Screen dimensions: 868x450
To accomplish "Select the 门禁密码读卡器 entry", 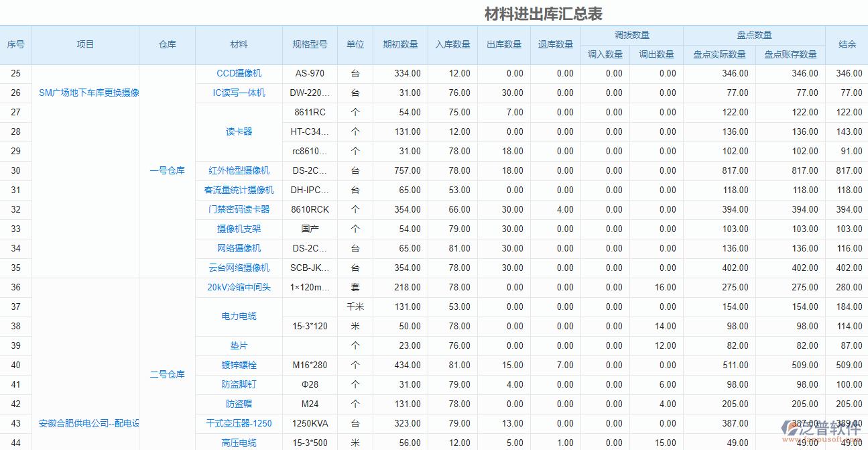I will [238, 209].
